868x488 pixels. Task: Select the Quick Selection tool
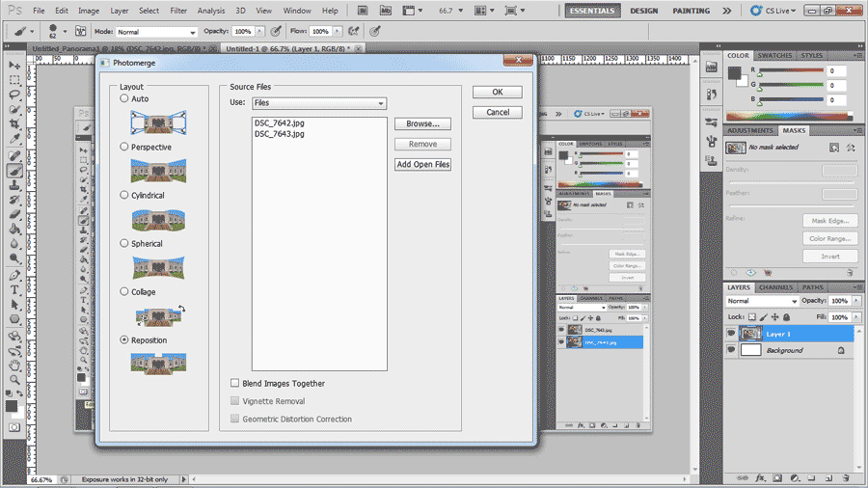pyautogui.click(x=14, y=110)
